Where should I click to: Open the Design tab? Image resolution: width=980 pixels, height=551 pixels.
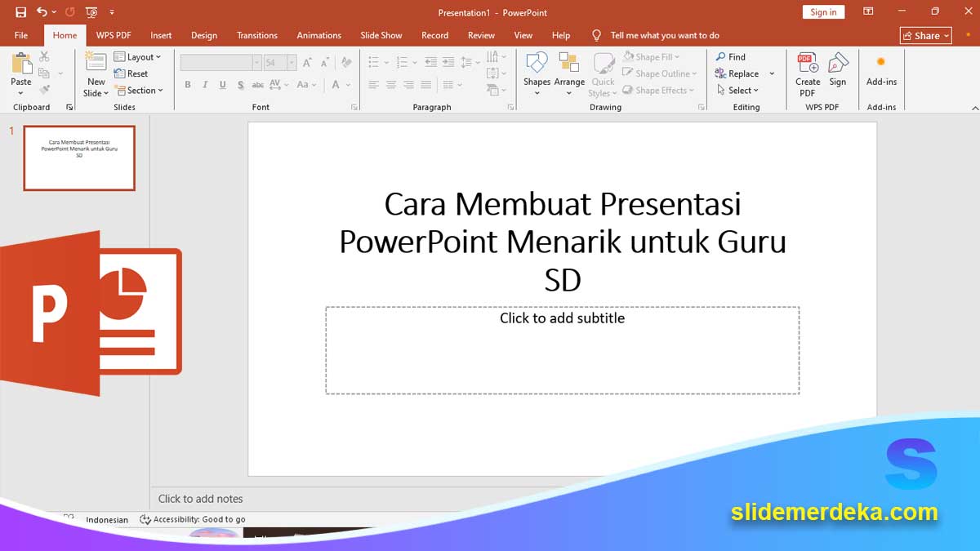204,35
